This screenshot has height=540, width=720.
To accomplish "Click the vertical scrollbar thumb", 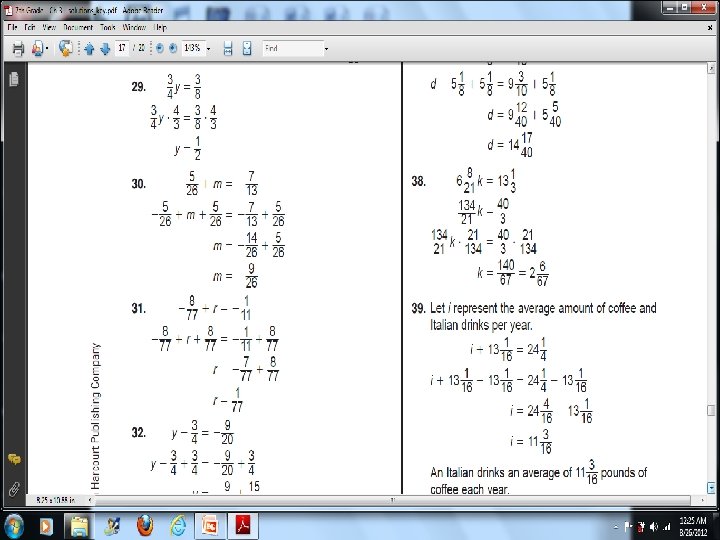I will 711,410.
